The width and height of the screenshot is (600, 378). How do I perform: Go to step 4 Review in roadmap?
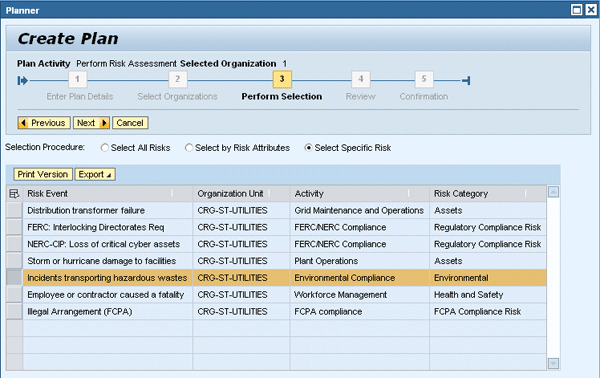pyautogui.click(x=360, y=79)
